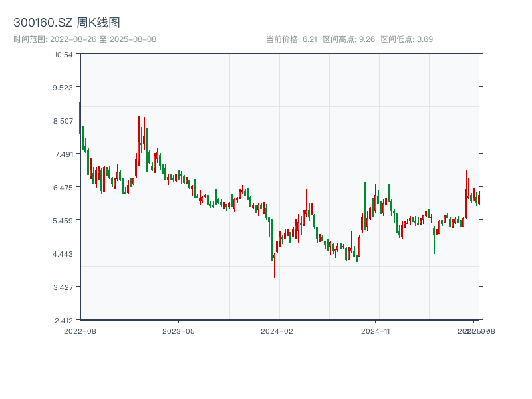Click the 当前价格 6.21 label

coord(291,39)
